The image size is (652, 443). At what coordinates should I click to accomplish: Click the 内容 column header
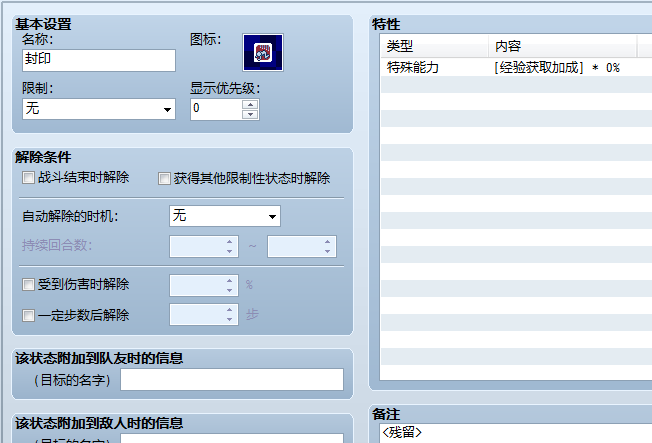tap(563, 46)
